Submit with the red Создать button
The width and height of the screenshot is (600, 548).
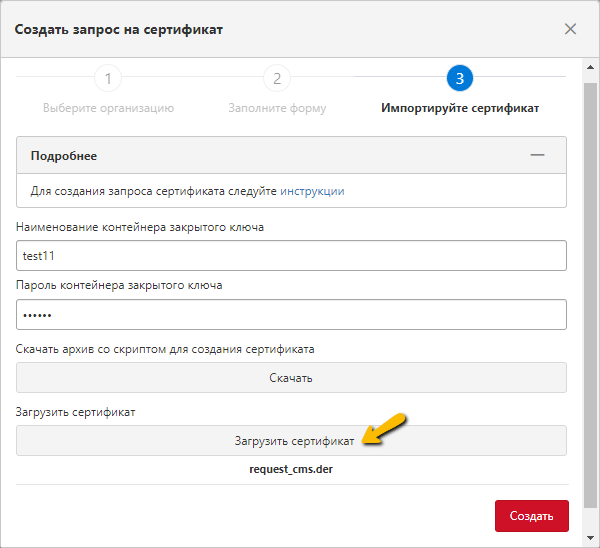[531, 516]
